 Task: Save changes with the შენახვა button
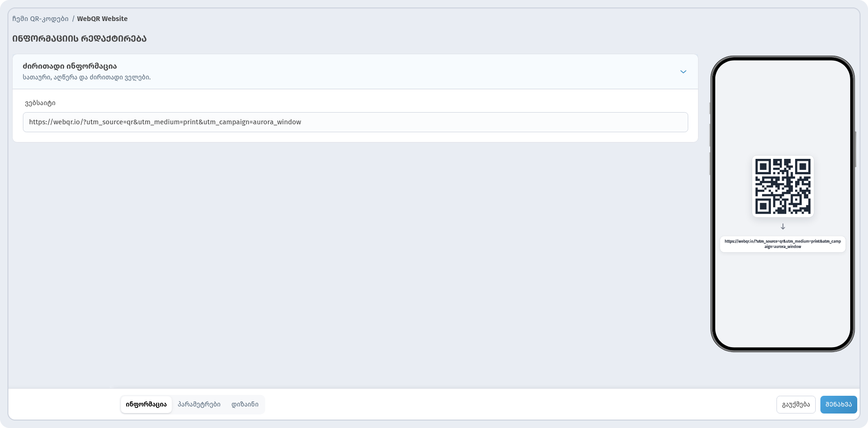(x=839, y=405)
